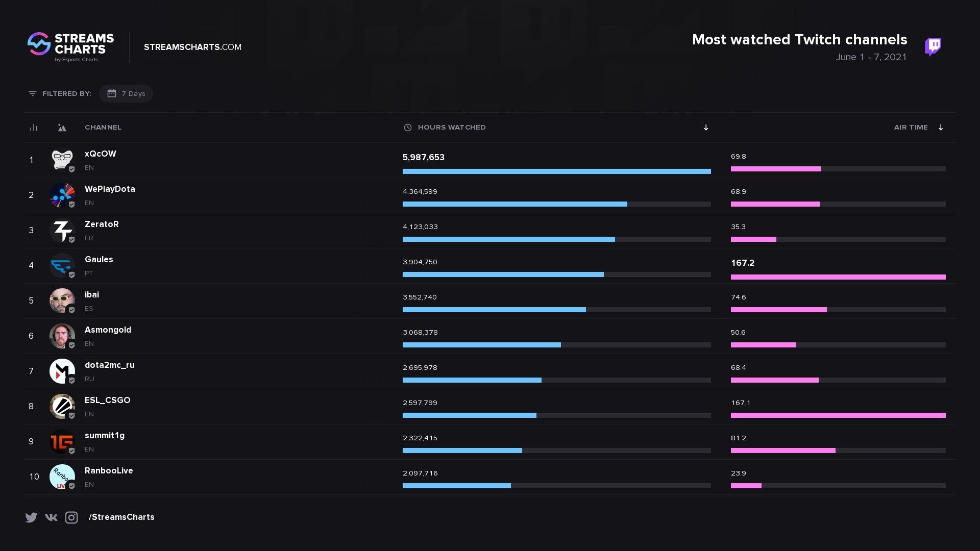Select the 81.2 air time value
The image size is (980, 551).
[739, 438]
